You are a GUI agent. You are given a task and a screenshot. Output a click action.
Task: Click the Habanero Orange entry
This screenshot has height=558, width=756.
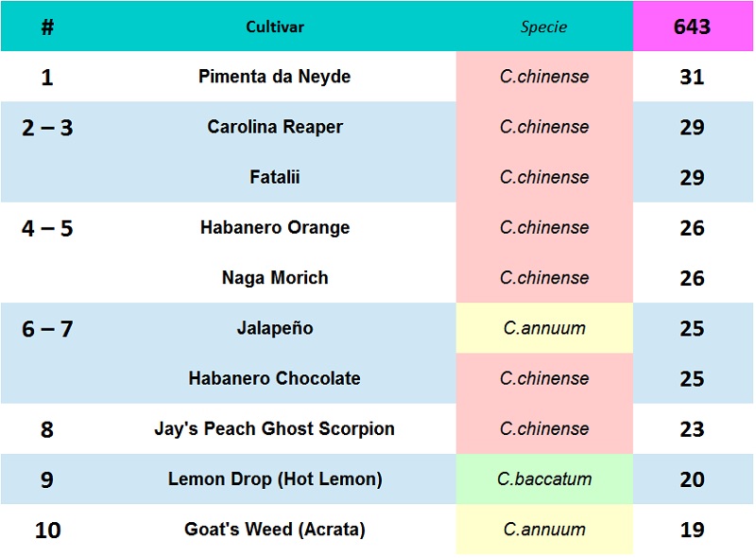[275, 227]
